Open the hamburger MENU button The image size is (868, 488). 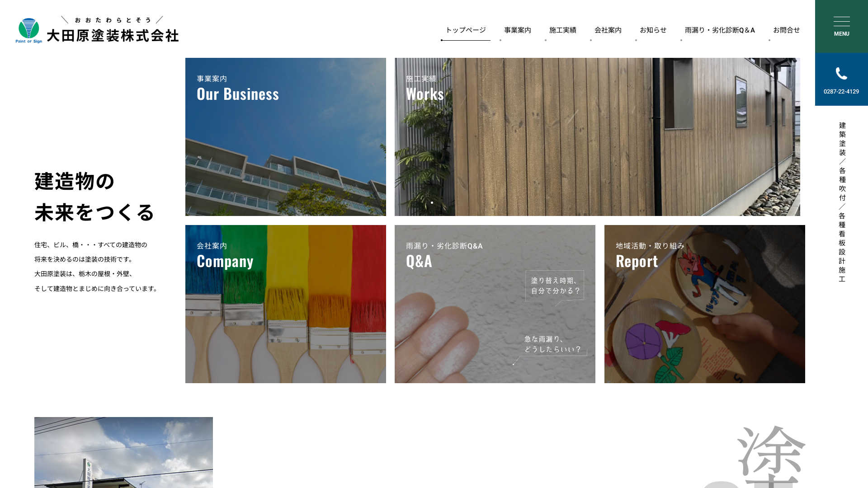click(841, 27)
